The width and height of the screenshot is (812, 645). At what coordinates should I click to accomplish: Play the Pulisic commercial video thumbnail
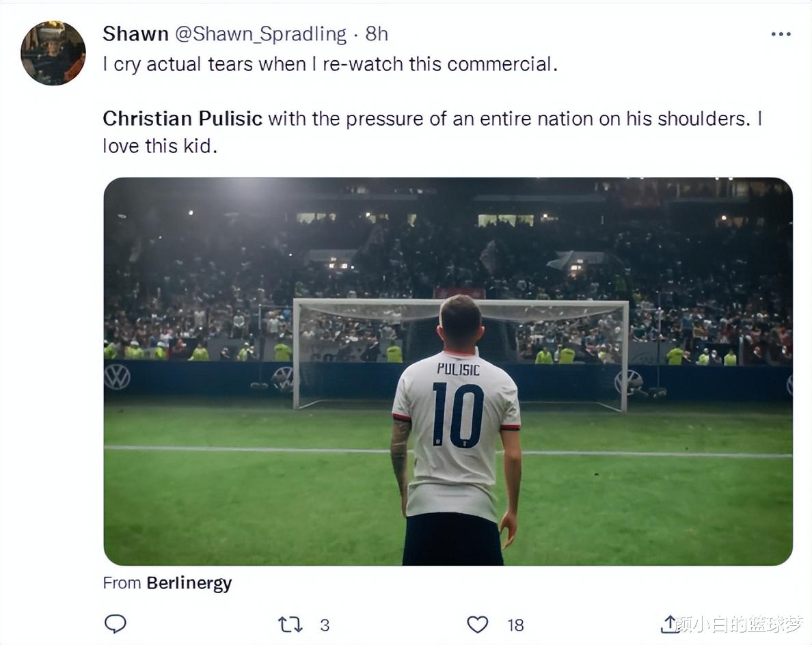tap(448, 371)
